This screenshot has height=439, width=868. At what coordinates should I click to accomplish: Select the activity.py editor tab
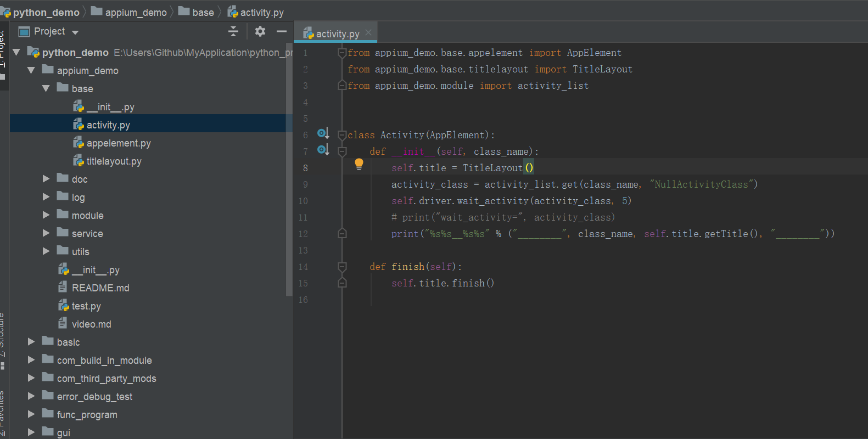[x=337, y=33]
